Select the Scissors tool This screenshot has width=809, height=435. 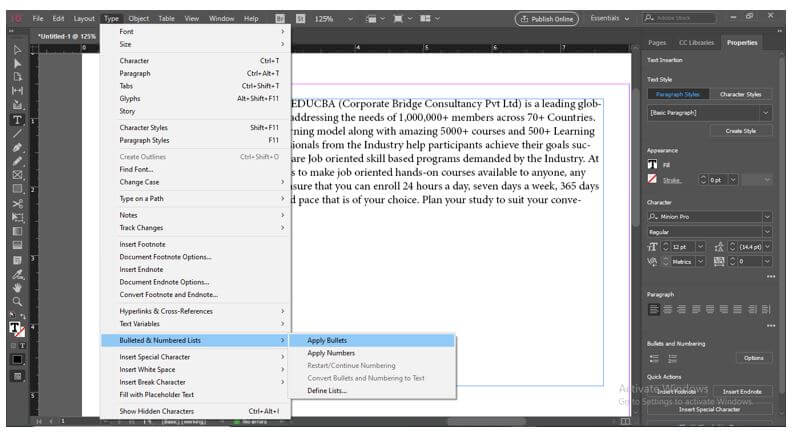18,203
